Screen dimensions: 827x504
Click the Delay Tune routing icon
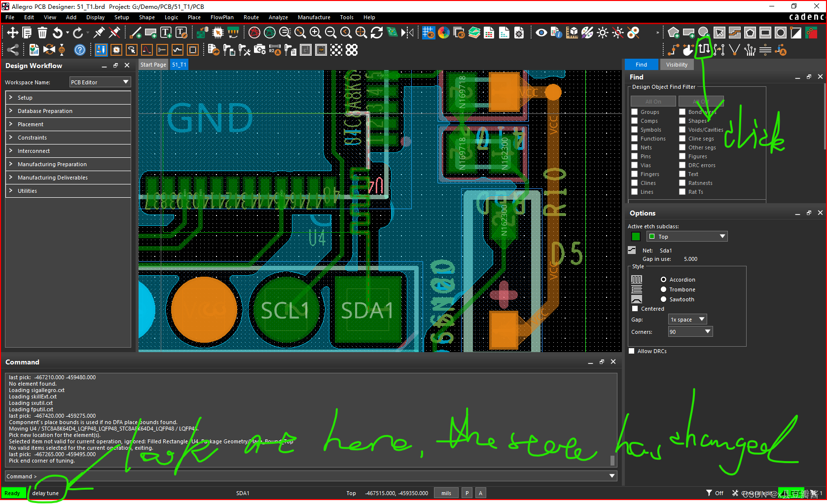(x=704, y=49)
